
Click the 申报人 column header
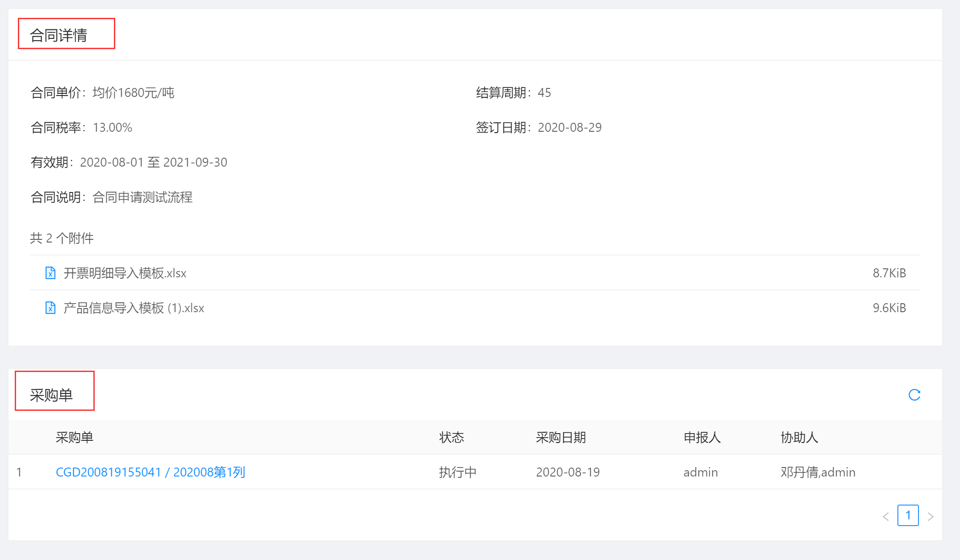click(702, 437)
